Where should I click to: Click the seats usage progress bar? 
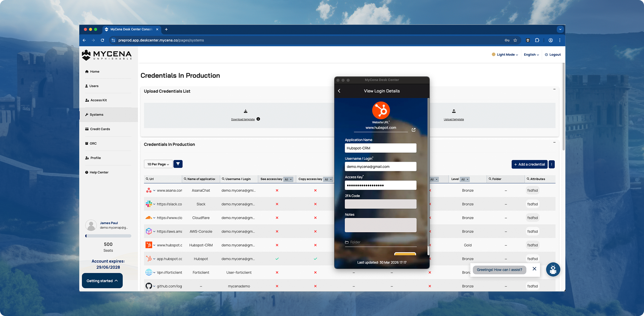(108, 236)
